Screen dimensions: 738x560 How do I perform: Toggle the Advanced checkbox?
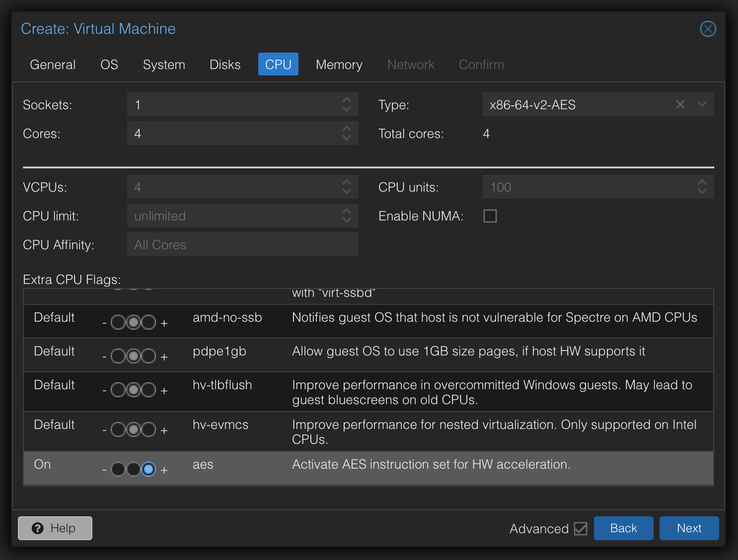581,529
